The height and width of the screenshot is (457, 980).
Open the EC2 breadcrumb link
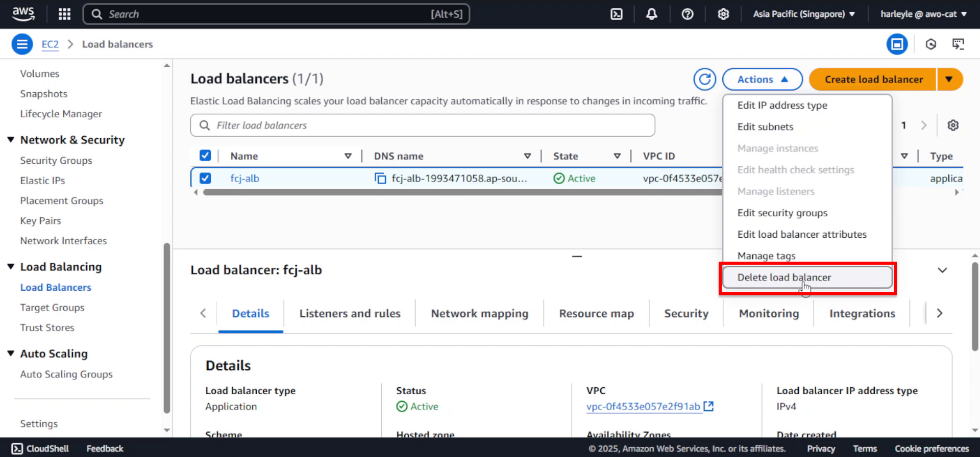click(x=50, y=44)
